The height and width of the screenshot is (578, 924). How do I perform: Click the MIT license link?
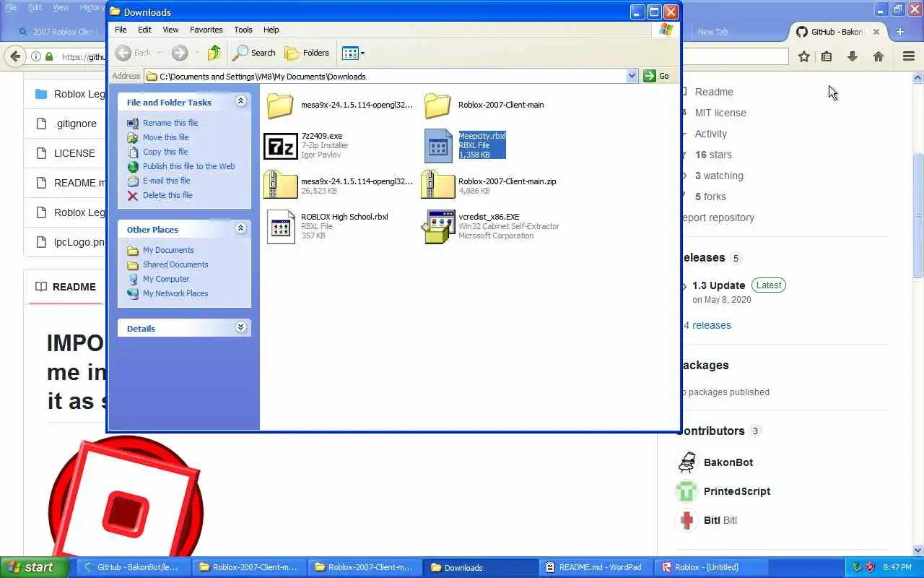coord(720,113)
